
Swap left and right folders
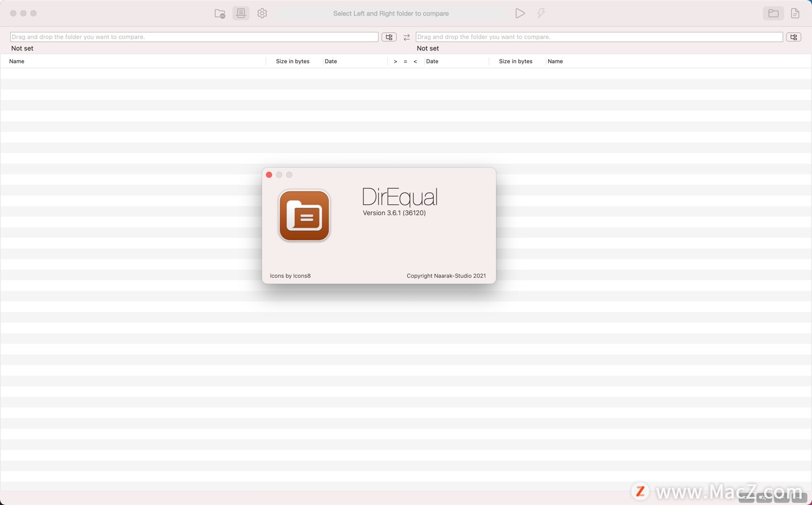point(406,37)
